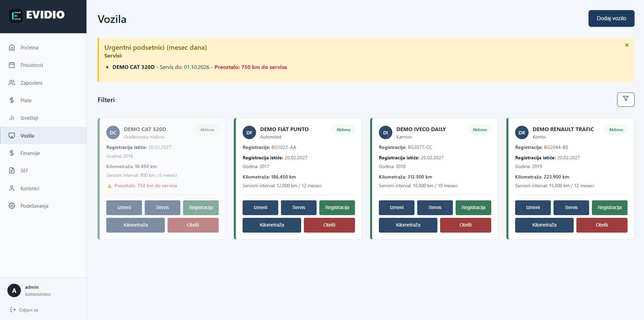Open Korisnici user management
The image size is (644, 320).
(31, 188)
